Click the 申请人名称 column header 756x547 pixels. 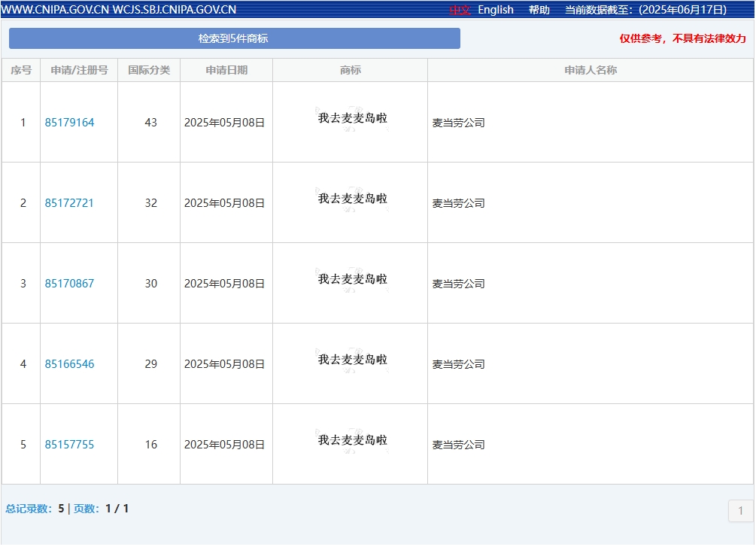591,70
